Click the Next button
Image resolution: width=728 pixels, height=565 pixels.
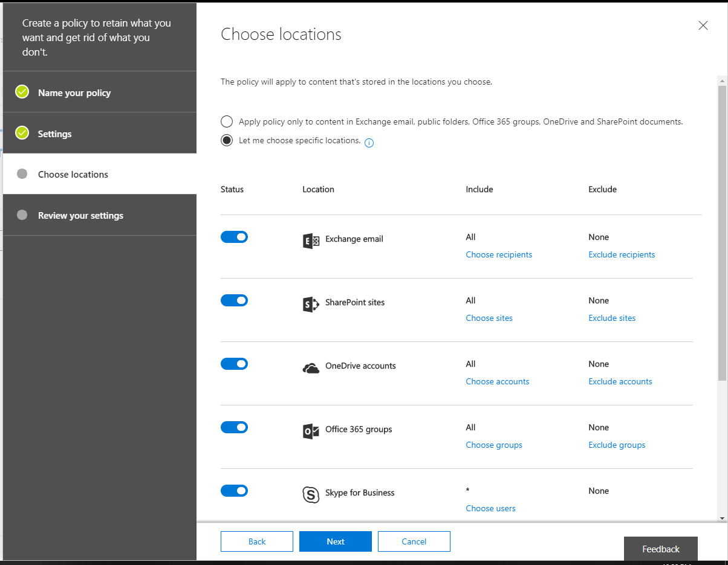(336, 541)
